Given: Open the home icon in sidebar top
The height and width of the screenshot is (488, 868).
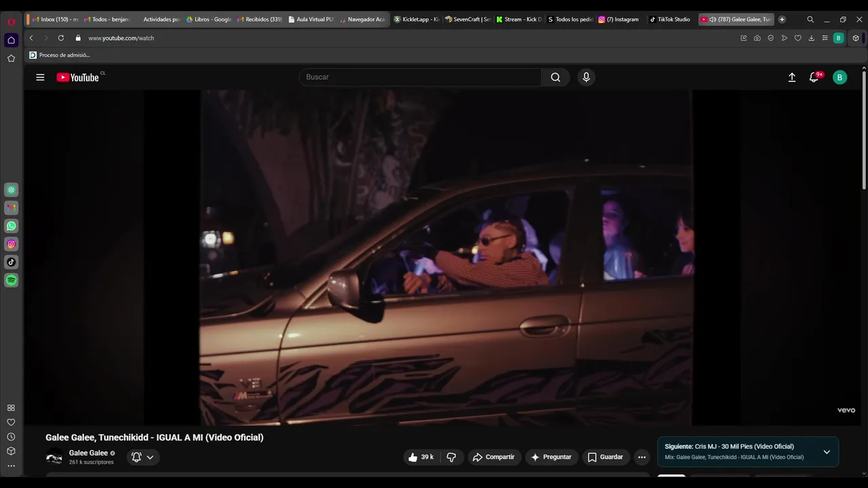Looking at the screenshot, I should (x=11, y=40).
